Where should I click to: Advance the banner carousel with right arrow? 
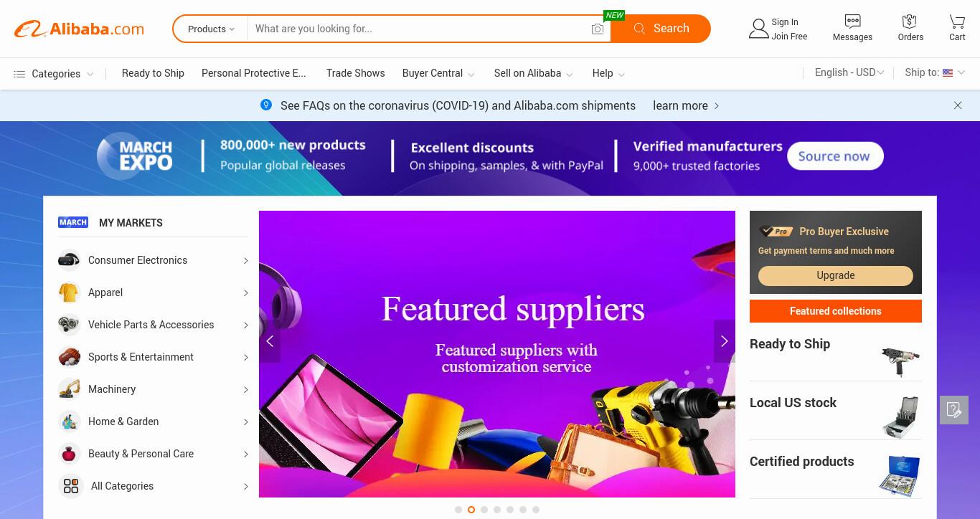point(724,341)
